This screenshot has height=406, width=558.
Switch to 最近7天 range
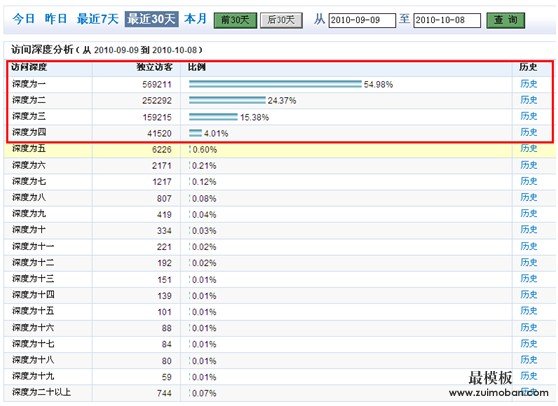98,19
